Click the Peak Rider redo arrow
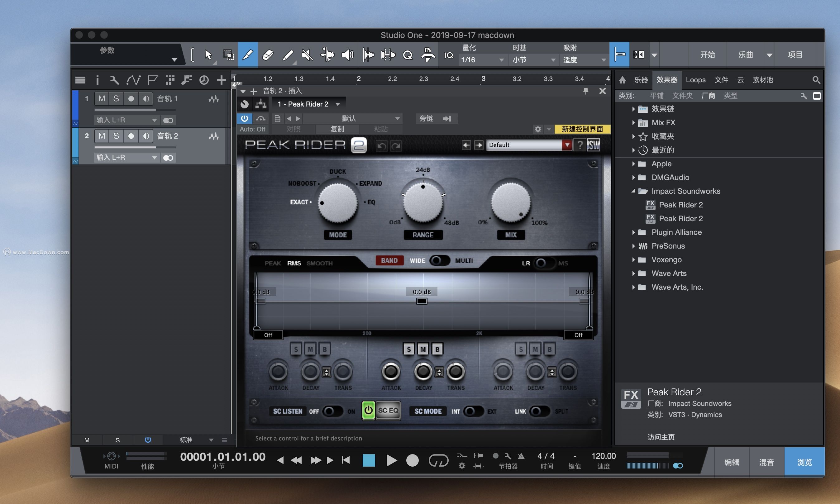Image resolution: width=840 pixels, height=504 pixels. click(396, 146)
